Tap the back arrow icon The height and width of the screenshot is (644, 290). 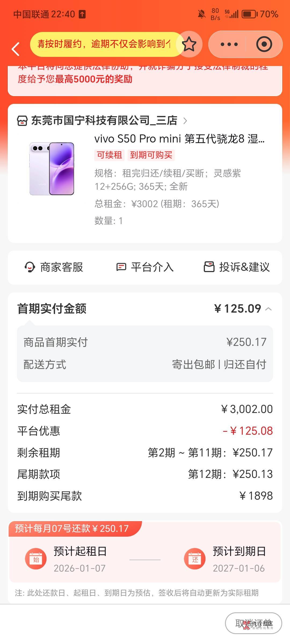pyautogui.click(x=16, y=49)
